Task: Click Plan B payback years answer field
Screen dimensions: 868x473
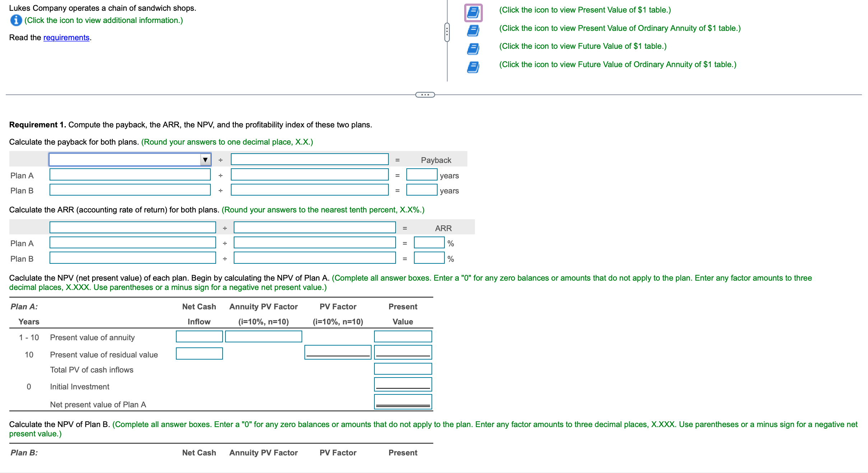Action: [x=421, y=190]
